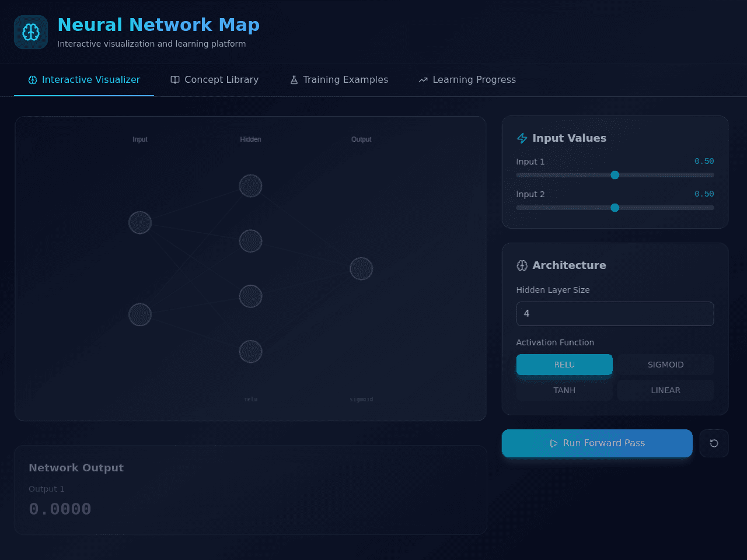Go to the Training Examples tab

click(x=338, y=80)
